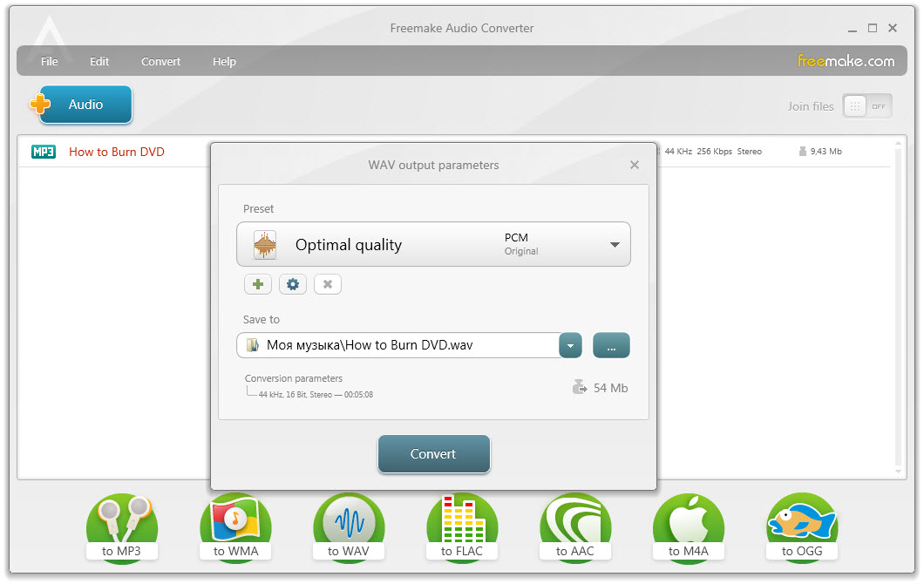This screenshot has width=924, height=584.
Task: Delete preset with the gray X icon
Action: [328, 284]
